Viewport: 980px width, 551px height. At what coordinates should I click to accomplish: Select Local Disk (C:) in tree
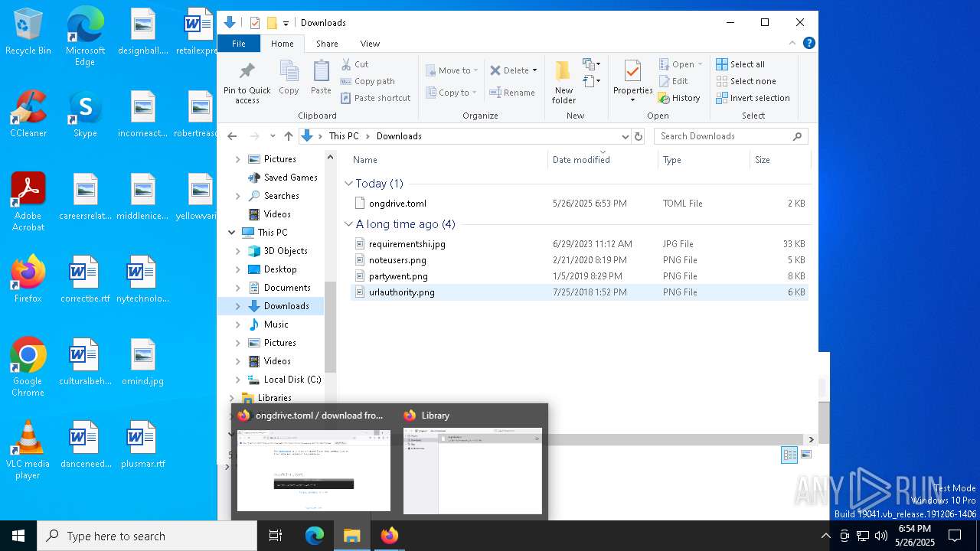point(292,380)
